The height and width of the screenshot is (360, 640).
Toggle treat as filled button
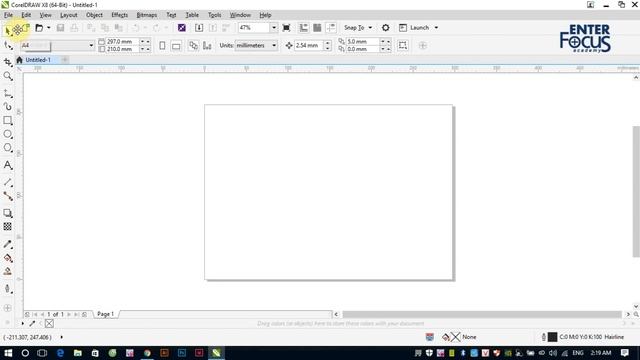coord(403,45)
